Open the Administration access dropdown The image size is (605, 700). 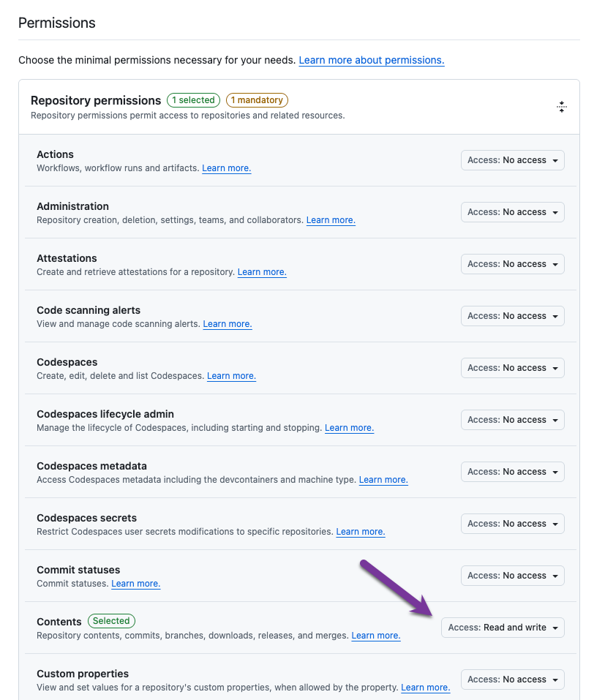click(x=513, y=212)
